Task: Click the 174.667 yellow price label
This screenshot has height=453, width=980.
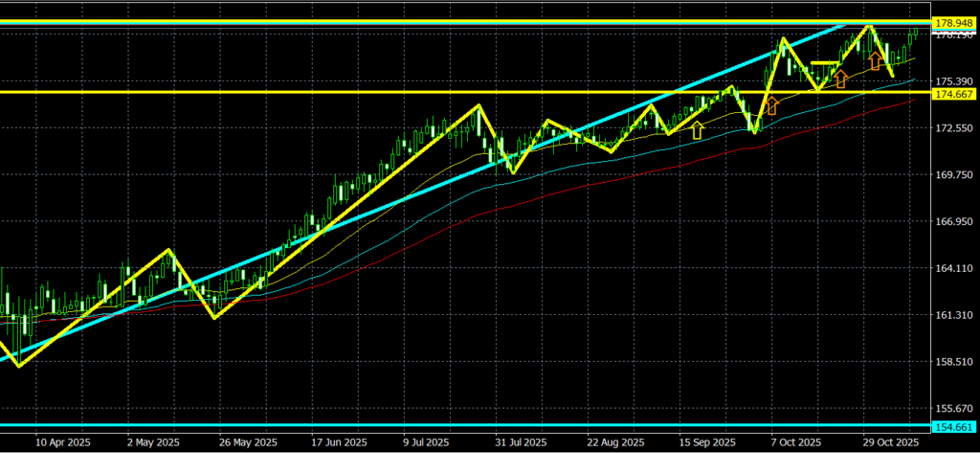Action: pyautogui.click(x=954, y=94)
